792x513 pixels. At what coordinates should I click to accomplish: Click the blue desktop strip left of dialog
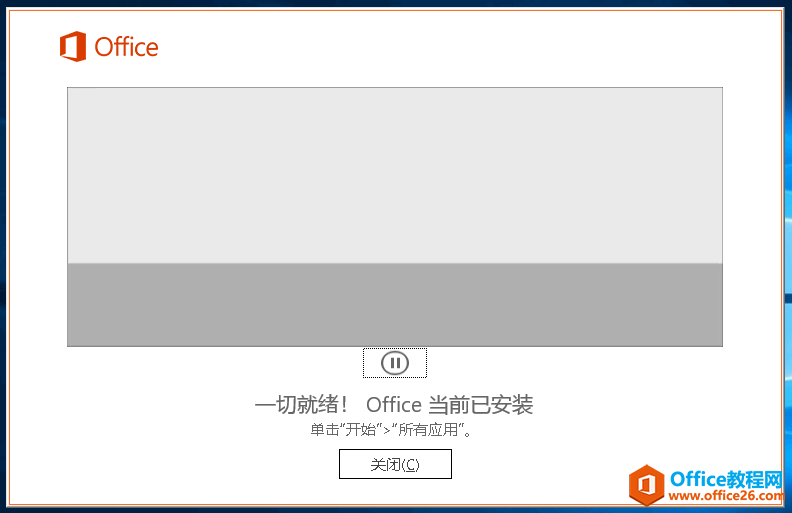[x=4, y=250]
